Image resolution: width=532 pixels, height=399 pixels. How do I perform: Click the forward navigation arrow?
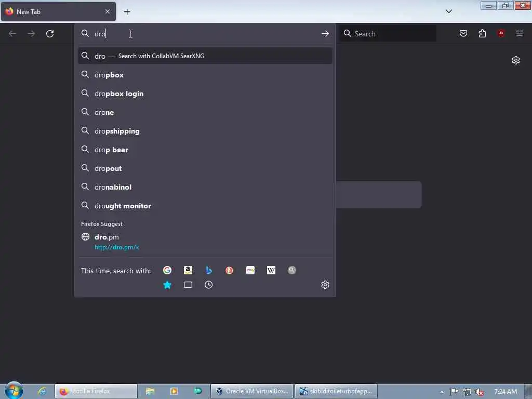(31, 34)
